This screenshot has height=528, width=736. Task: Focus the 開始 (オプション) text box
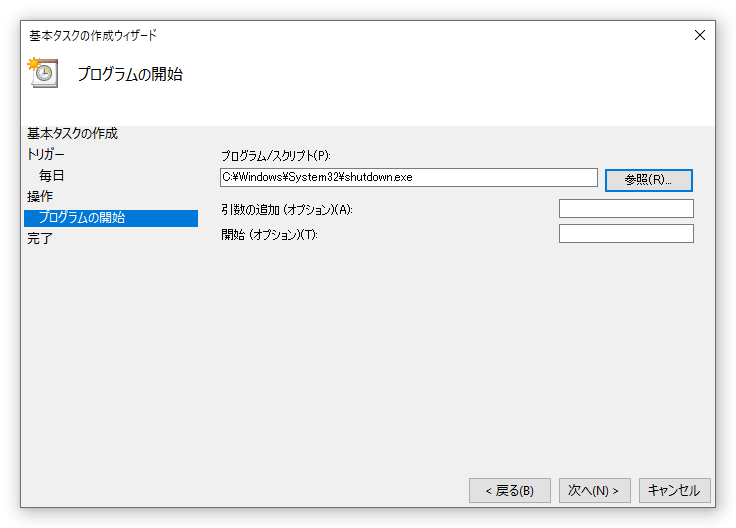pyautogui.click(x=625, y=234)
